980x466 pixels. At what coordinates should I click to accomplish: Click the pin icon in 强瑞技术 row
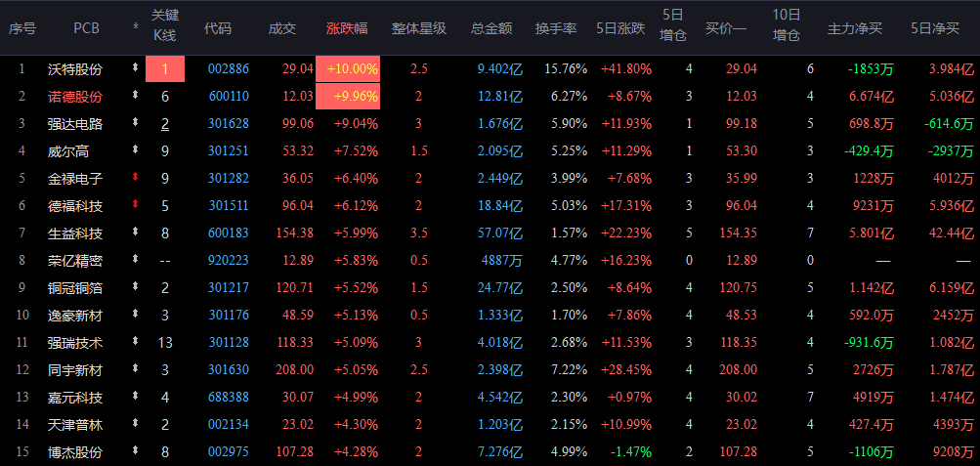(x=135, y=342)
